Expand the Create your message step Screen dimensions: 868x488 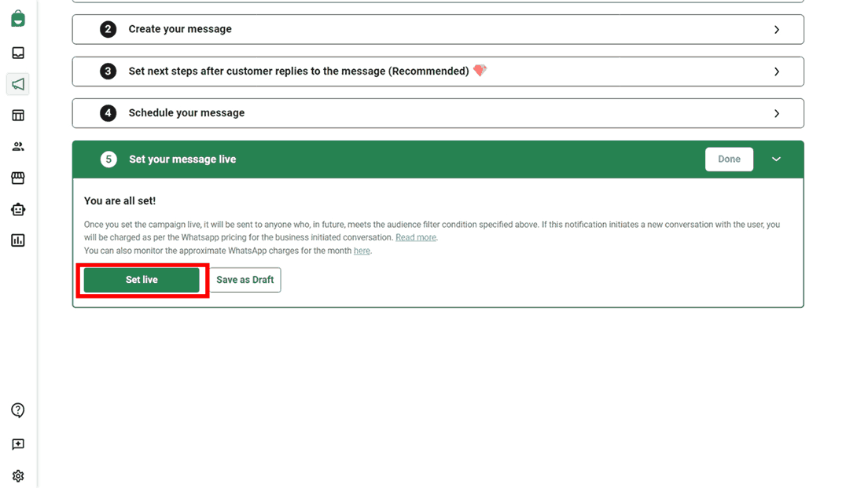click(438, 29)
